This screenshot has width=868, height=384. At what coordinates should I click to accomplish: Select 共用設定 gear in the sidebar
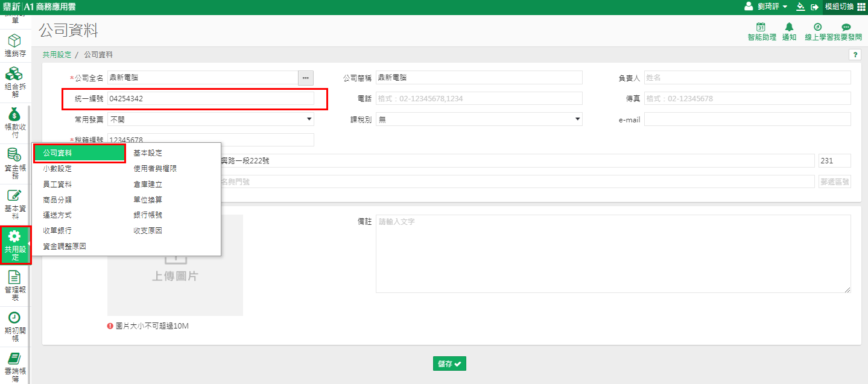point(15,245)
